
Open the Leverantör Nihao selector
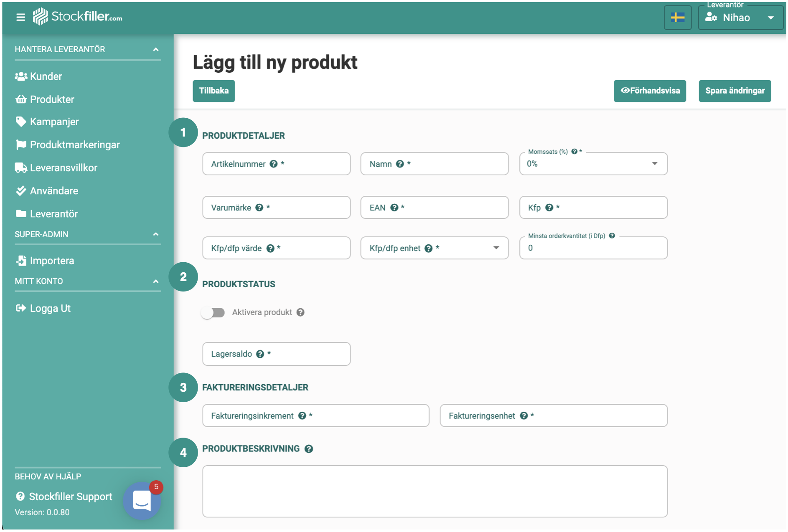click(x=740, y=18)
